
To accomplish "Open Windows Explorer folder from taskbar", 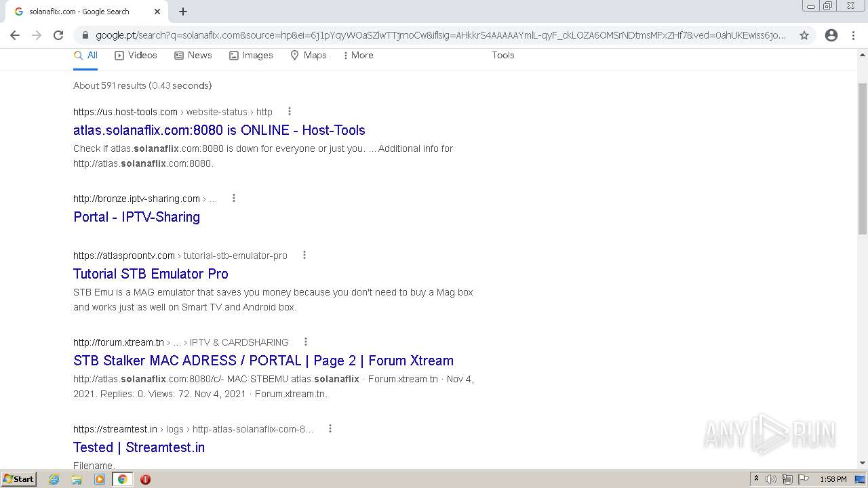I will pos(77,479).
